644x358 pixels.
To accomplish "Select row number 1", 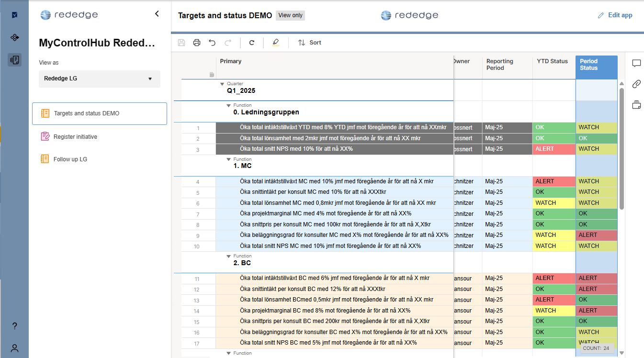I will 198,128.
